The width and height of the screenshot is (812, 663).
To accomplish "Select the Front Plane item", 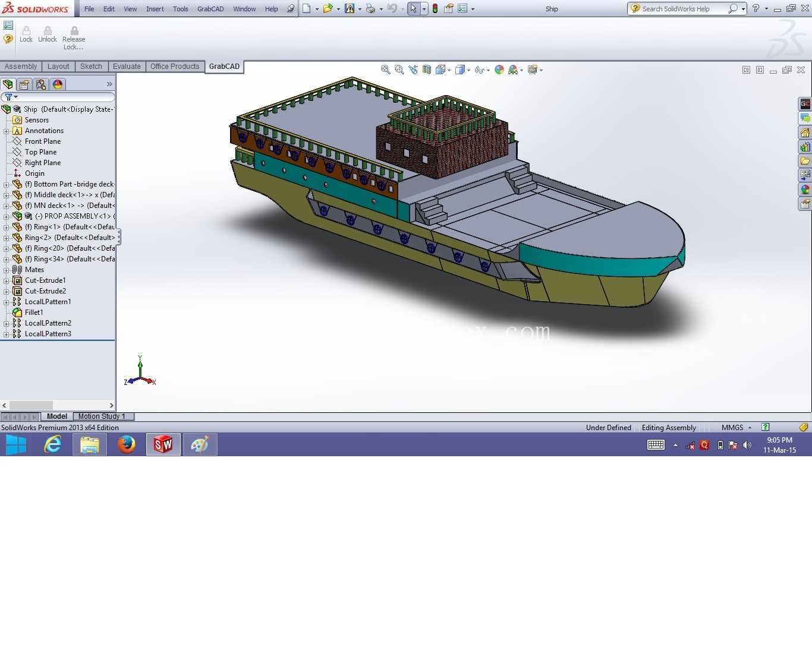I will point(43,141).
